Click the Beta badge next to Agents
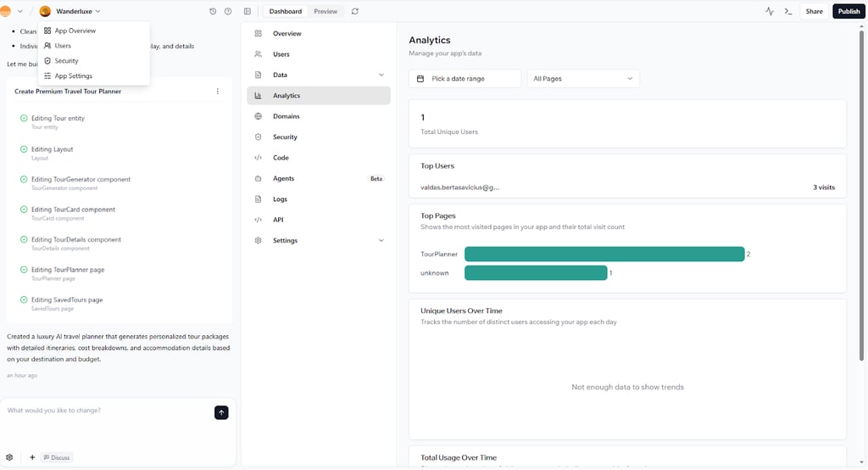868x470 pixels. pos(376,178)
